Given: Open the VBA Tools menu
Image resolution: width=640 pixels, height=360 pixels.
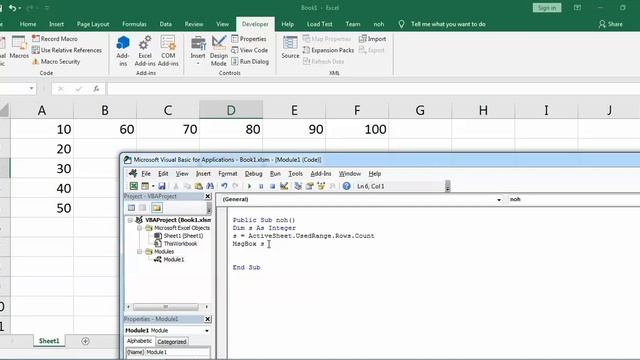Looking at the screenshot, I should pos(296,173).
